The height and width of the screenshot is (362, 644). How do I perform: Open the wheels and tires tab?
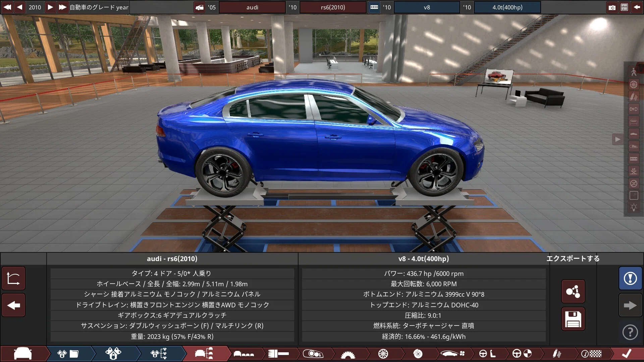tap(383, 354)
